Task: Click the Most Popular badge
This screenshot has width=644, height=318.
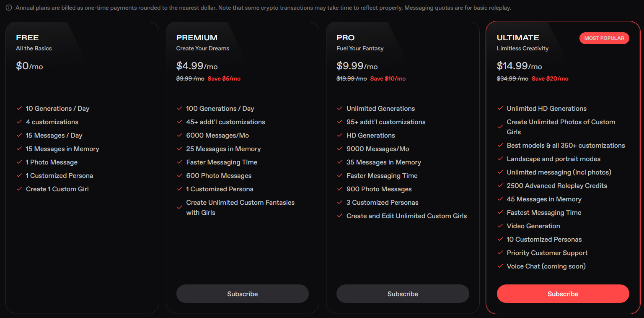Action: coord(604,38)
